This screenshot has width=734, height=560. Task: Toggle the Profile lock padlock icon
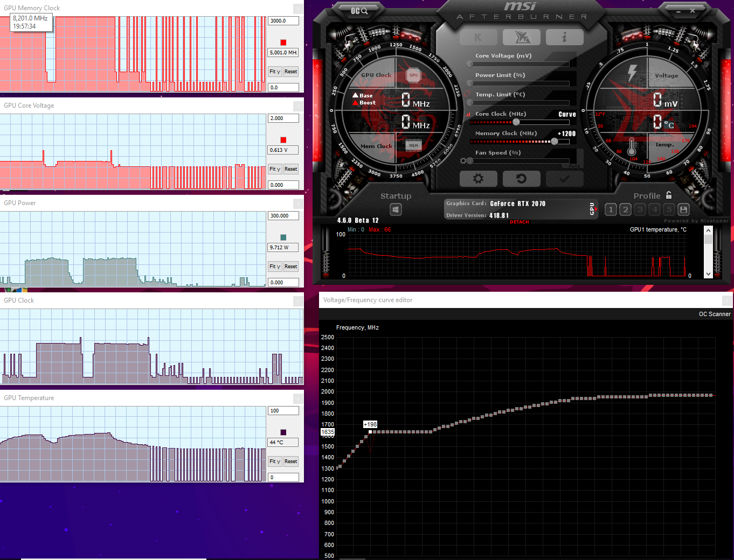click(x=669, y=195)
